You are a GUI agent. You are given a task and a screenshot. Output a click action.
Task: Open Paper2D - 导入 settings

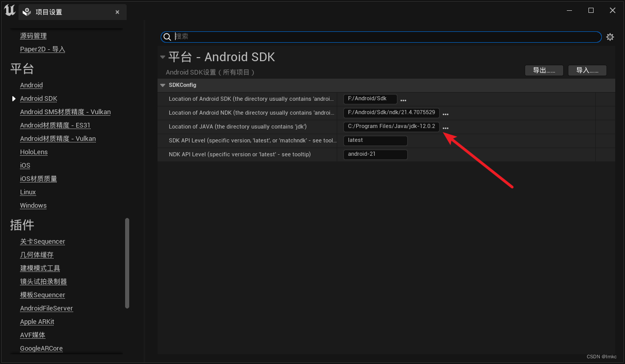43,49
